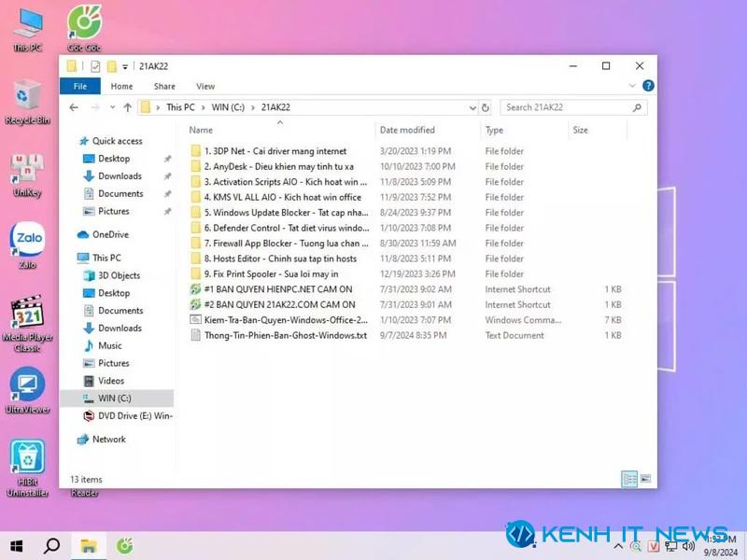The height and width of the screenshot is (560, 747).
Task: Open HiBit Uninstaller desktop shortcut
Action: tap(27, 469)
